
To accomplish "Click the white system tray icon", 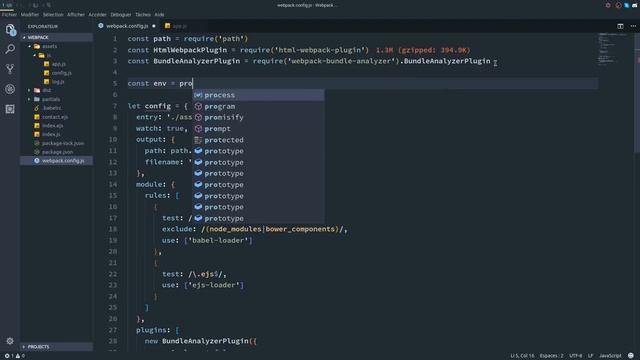I will pyautogui.click(x=635, y=5).
